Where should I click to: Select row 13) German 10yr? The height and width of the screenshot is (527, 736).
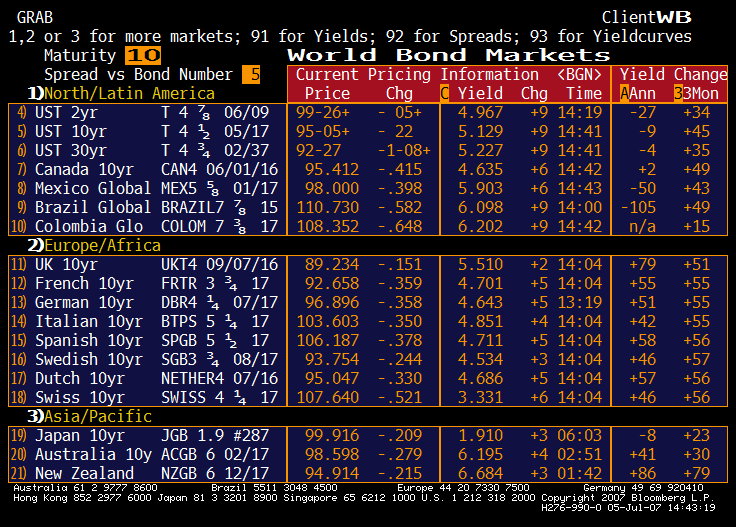[368, 303]
